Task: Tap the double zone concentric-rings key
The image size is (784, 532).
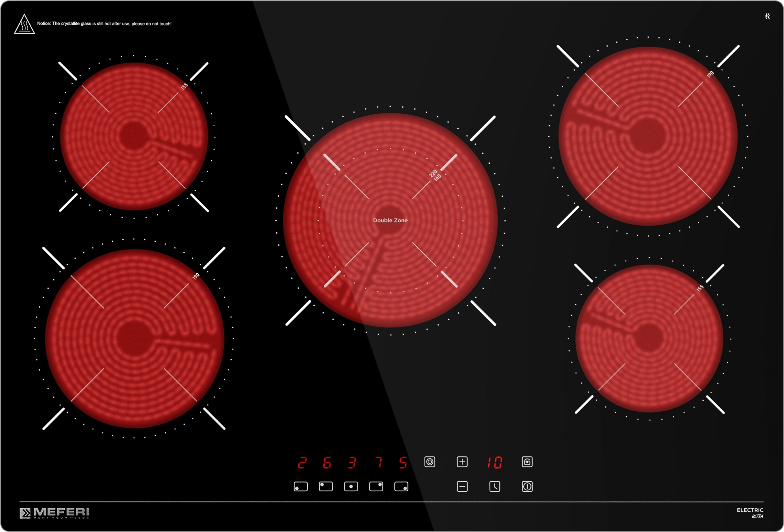Action: 430,462
